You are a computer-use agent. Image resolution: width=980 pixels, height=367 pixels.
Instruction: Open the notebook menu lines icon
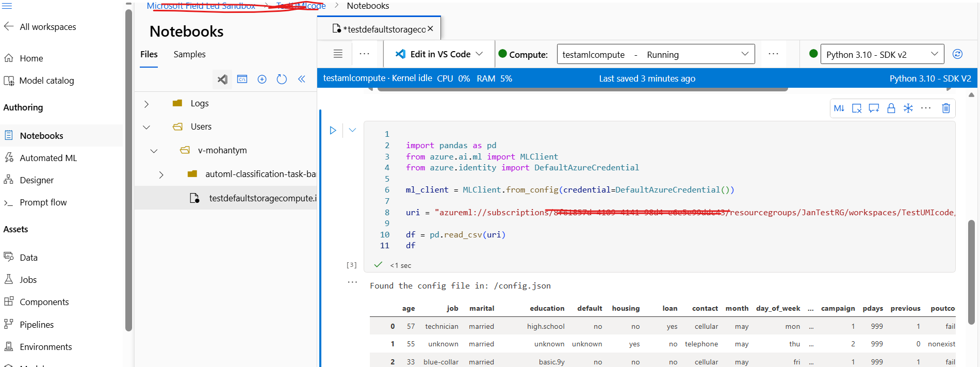(x=338, y=54)
